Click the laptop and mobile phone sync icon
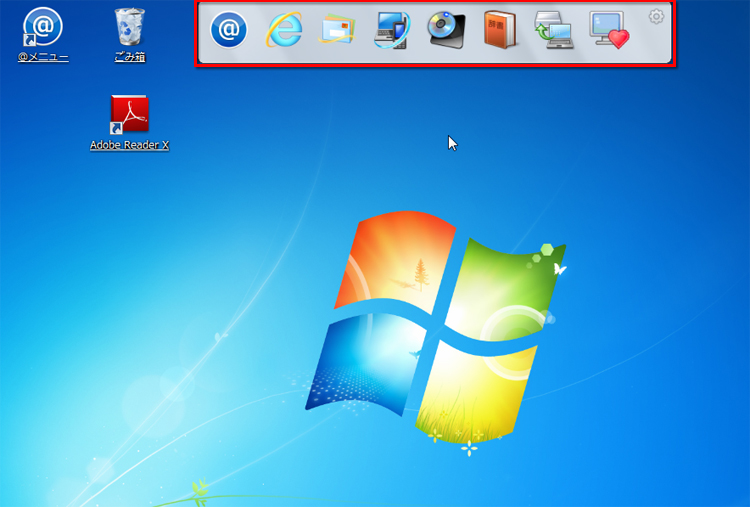 tap(391, 30)
